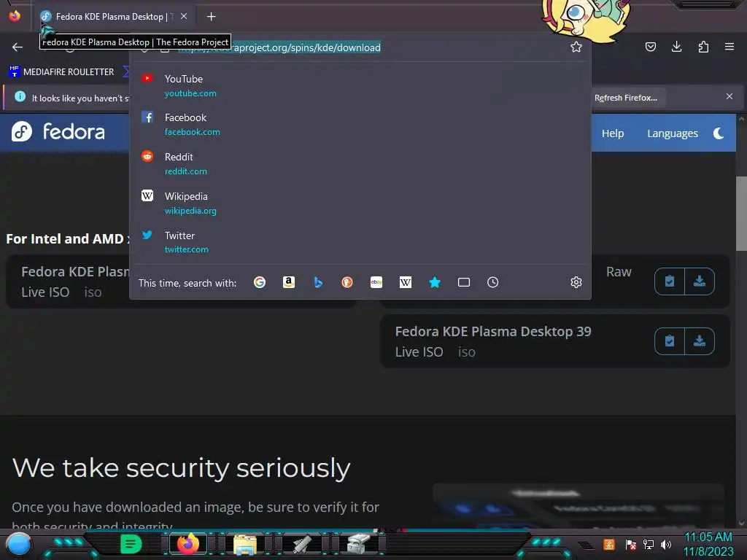
Task: Verify checksum for Fedora KDE Plasma Desktop 39
Action: tap(670, 341)
